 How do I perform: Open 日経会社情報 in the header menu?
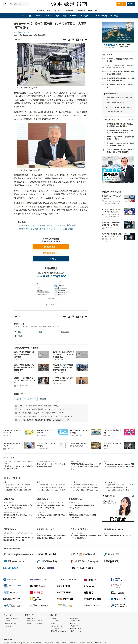pos(69,11)
